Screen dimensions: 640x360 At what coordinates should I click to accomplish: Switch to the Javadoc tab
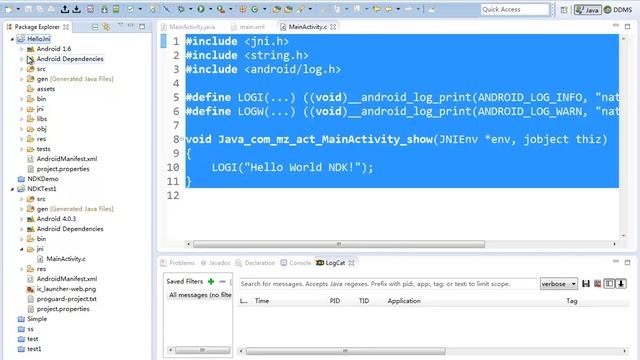216,263
